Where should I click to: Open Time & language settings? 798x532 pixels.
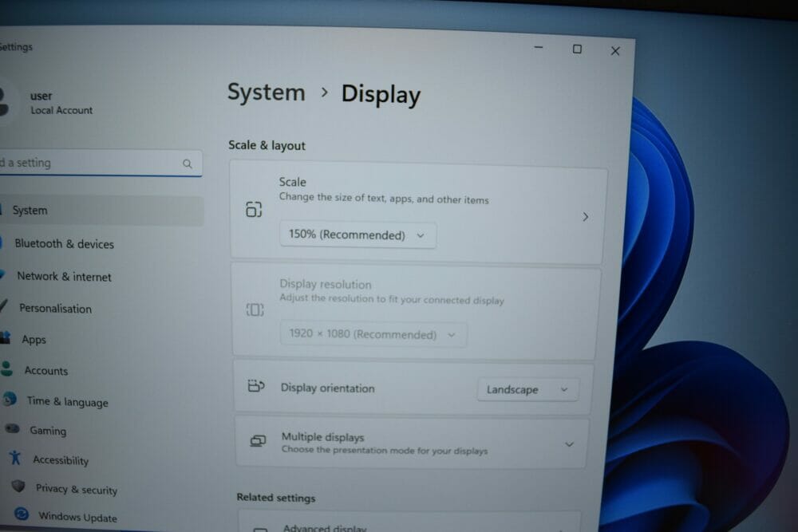(67, 402)
